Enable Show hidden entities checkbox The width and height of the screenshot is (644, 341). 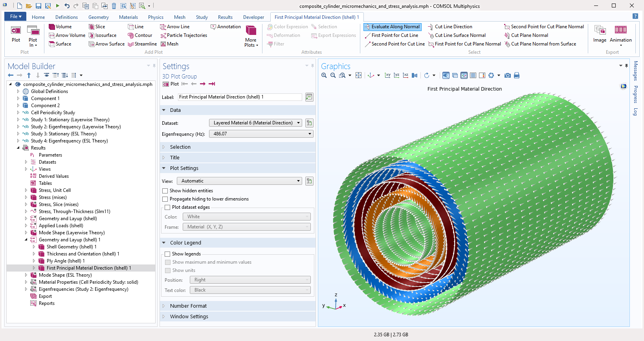165,191
